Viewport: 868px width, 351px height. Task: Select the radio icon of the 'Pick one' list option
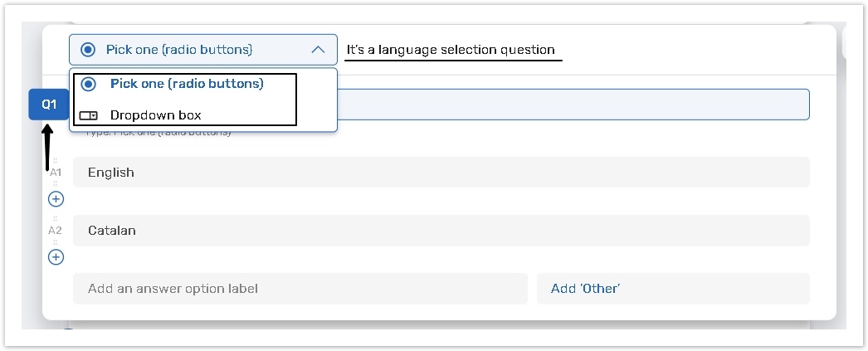(x=89, y=84)
